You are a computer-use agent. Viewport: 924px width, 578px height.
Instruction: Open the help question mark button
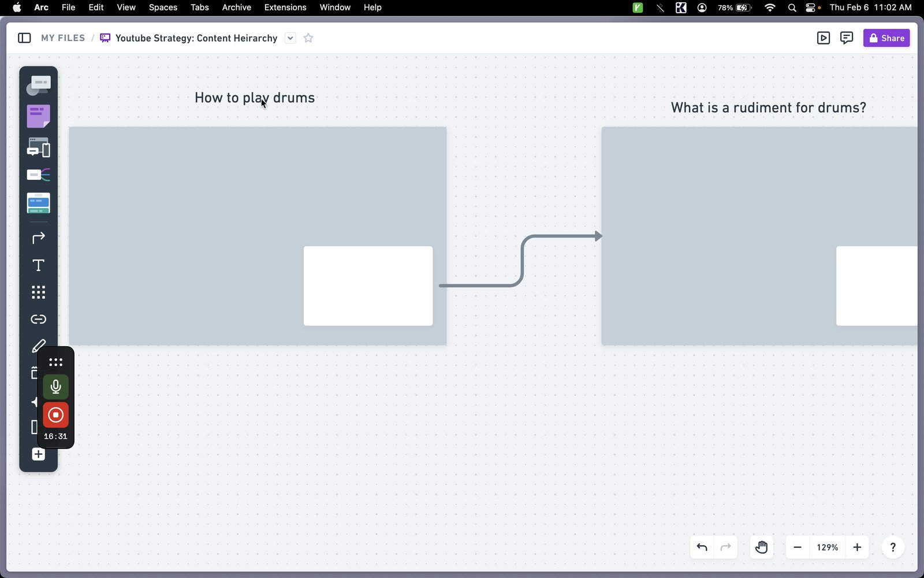pos(893,547)
